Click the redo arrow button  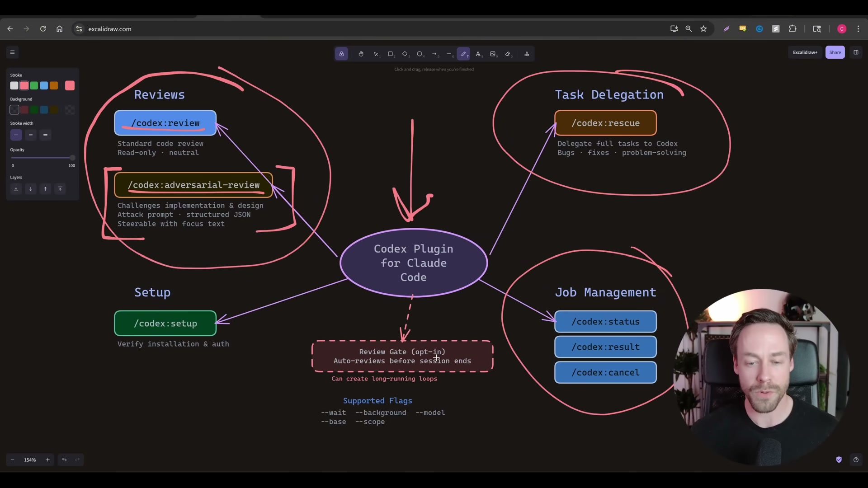click(77, 460)
